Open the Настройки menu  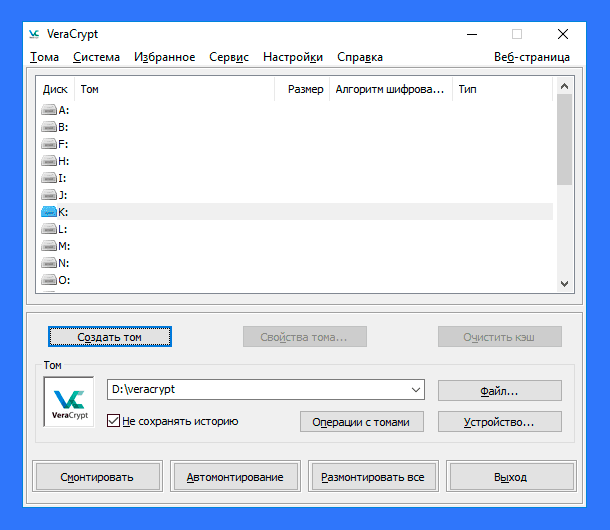pyautogui.click(x=293, y=57)
